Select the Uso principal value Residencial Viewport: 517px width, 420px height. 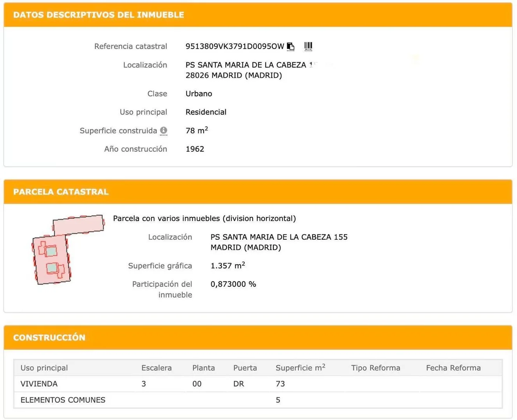coord(206,112)
